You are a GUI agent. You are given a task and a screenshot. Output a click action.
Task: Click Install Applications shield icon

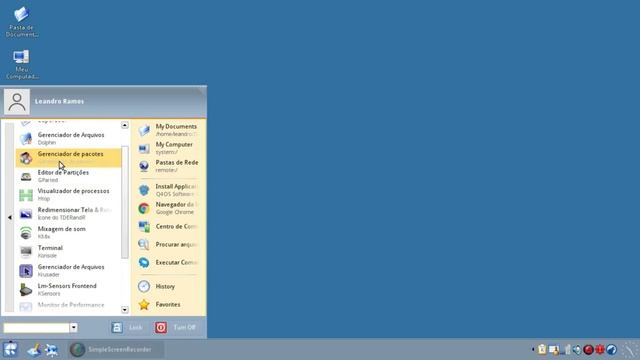(x=144, y=190)
